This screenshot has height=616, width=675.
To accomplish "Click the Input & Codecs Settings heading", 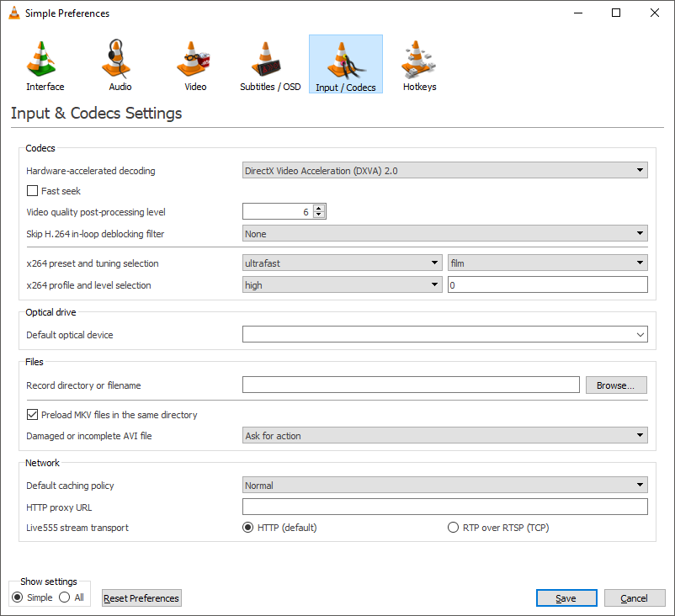I will [97, 114].
